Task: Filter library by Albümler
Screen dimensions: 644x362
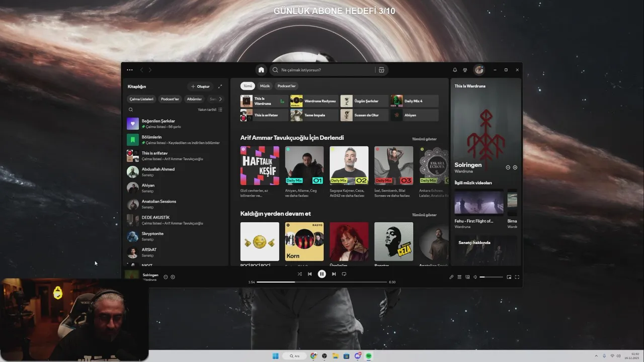Action: point(194,99)
